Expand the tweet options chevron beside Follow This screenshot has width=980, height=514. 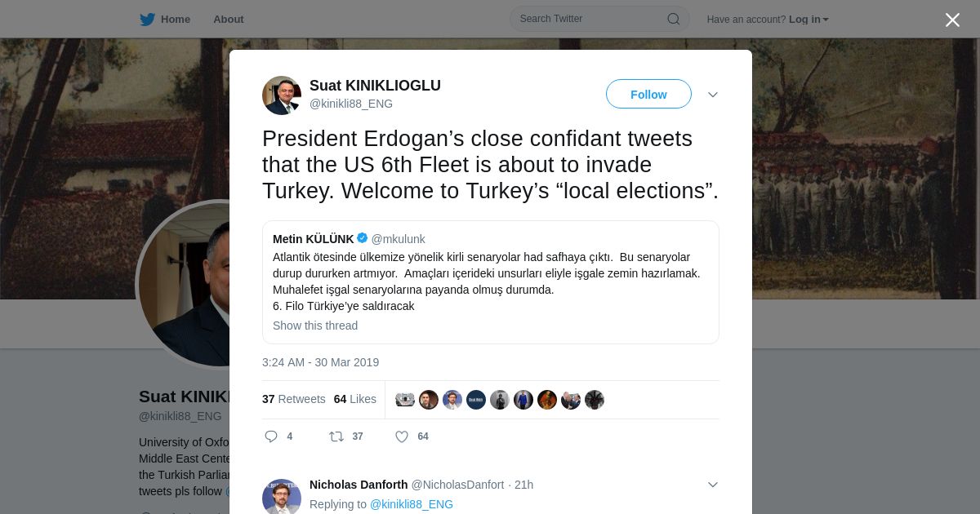click(x=713, y=95)
